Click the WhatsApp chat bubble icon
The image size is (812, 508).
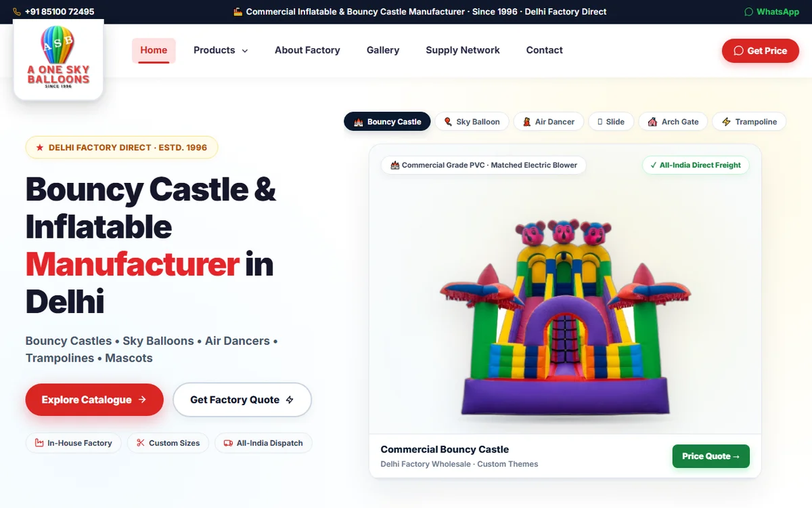coord(748,12)
